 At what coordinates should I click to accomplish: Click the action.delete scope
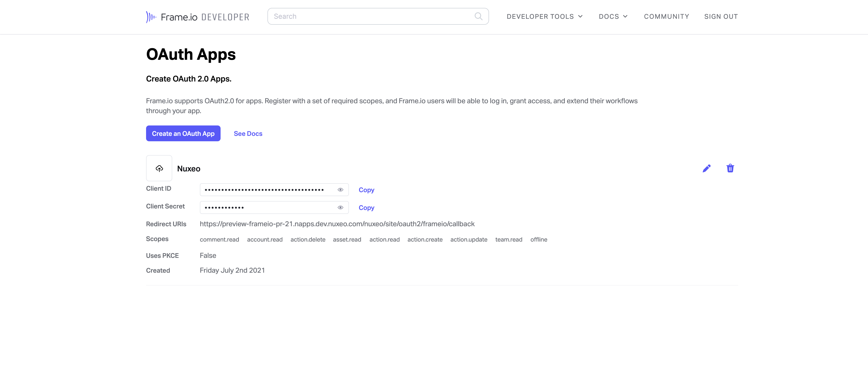pos(308,240)
